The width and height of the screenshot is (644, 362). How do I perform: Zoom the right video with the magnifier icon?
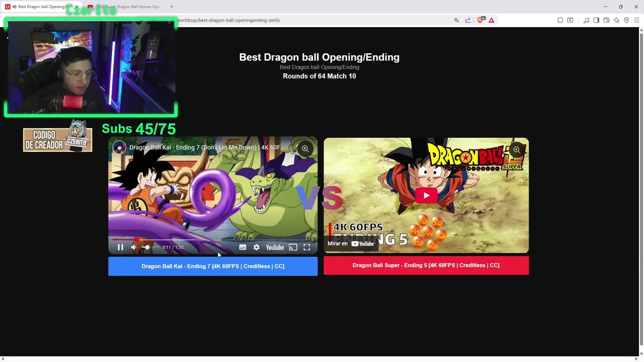pyautogui.click(x=516, y=150)
